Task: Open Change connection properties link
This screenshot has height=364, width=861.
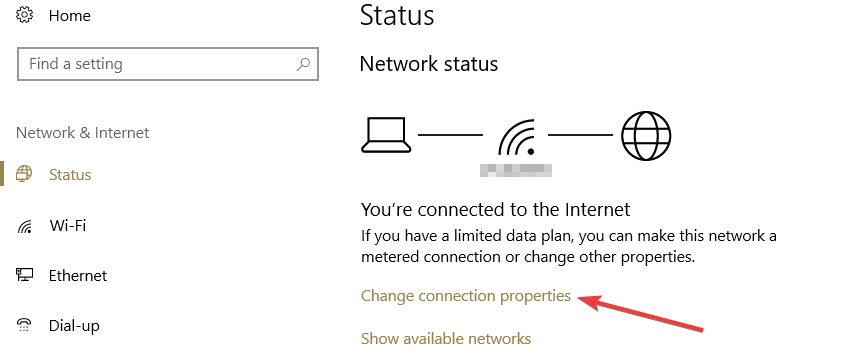Action: coord(466,296)
